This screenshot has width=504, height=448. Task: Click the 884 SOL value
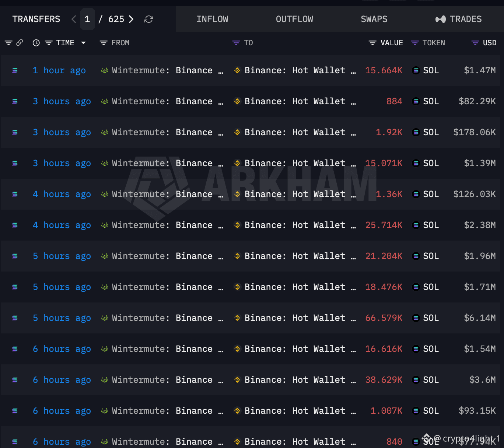(394, 101)
